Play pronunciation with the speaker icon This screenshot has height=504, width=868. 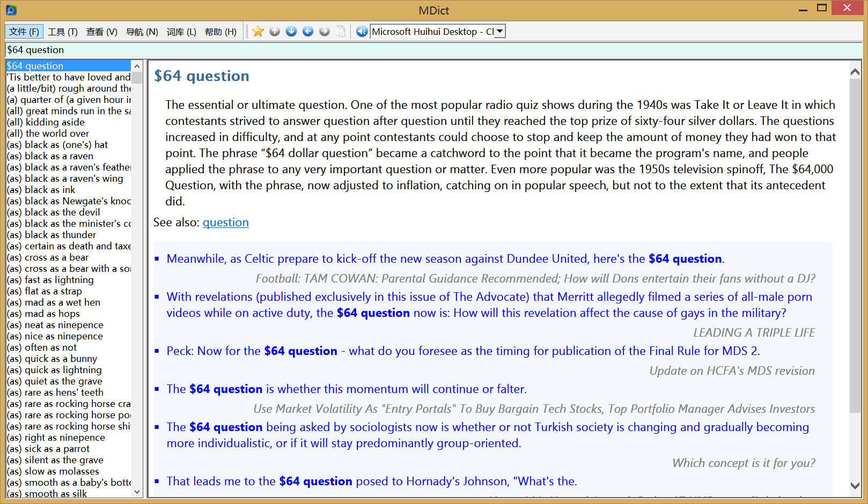[362, 32]
